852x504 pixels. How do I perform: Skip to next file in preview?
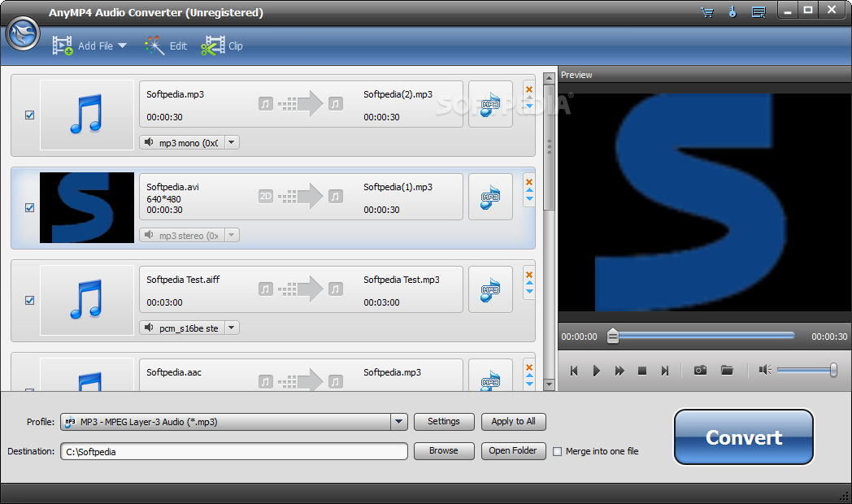pyautogui.click(x=664, y=371)
